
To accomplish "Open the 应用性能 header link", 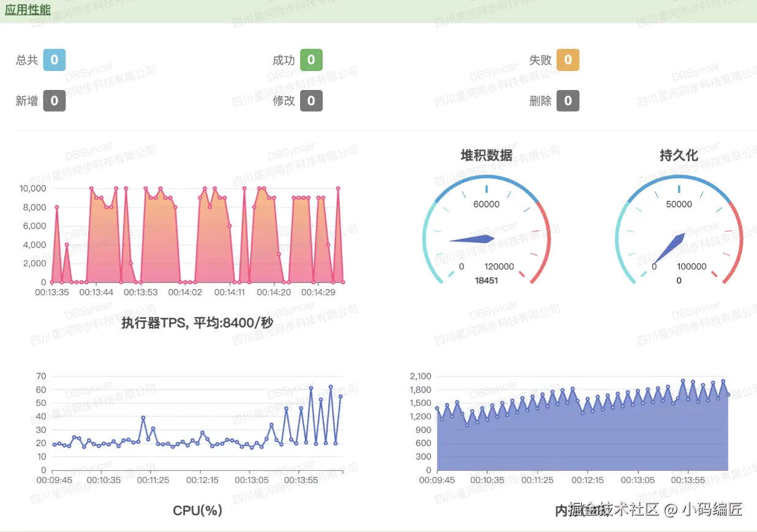I will click(x=28, y=10).
